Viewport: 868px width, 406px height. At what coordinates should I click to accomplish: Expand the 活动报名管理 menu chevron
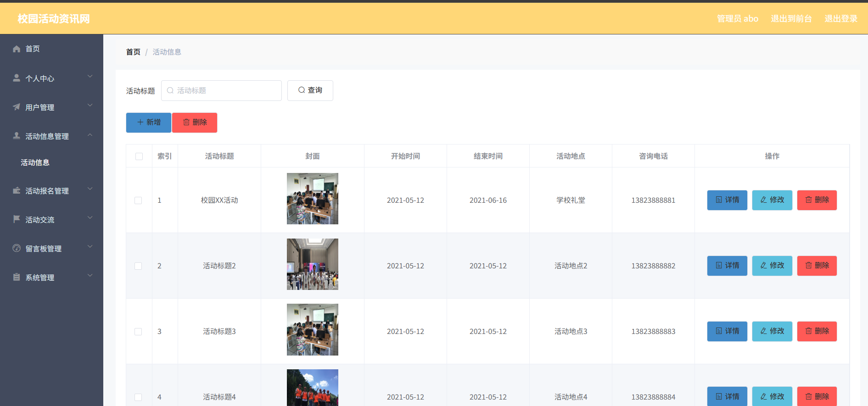(x=90, y=189)
